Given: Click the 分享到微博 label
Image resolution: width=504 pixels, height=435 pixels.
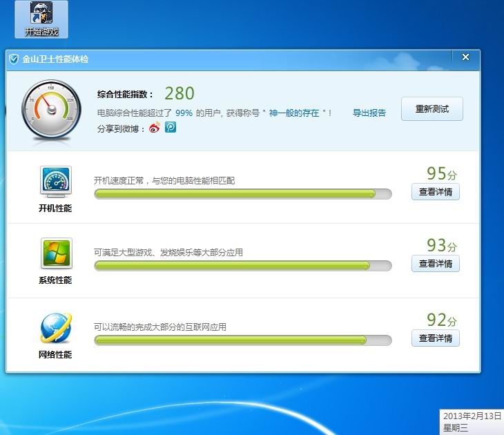Looking at the screenshot, I should pos(121,128).
